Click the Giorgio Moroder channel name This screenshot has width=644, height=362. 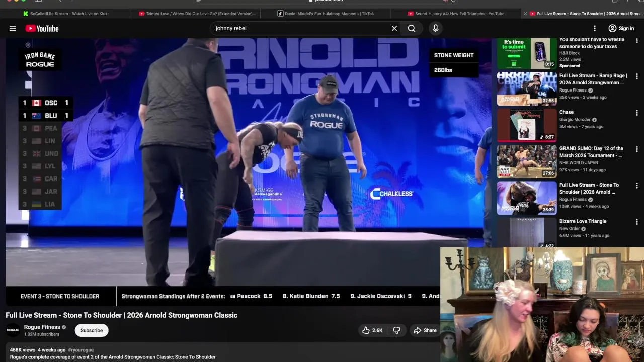click(575, 120)
